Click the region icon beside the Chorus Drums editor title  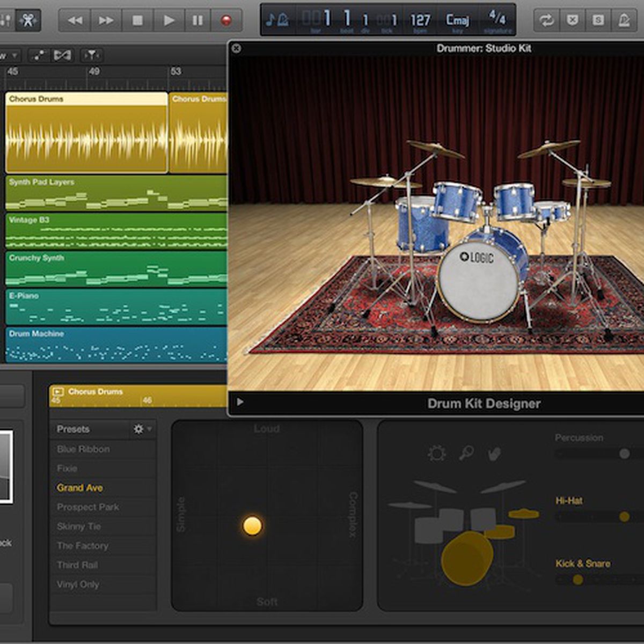tap(58, 392)
